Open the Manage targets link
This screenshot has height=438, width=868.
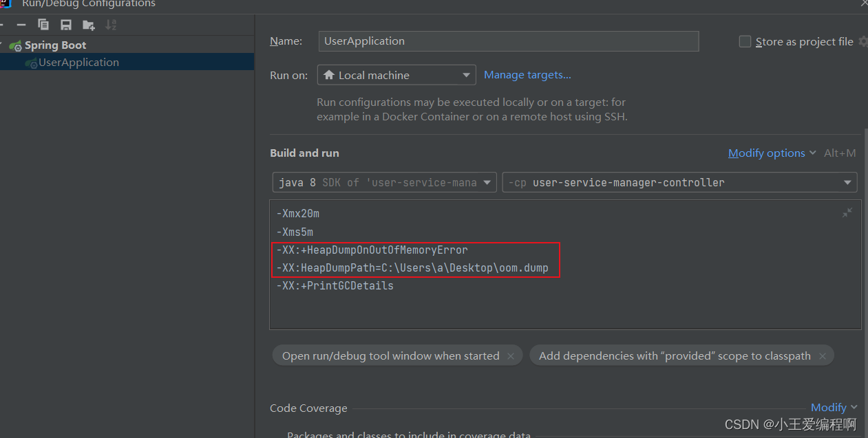coord(527,74)
